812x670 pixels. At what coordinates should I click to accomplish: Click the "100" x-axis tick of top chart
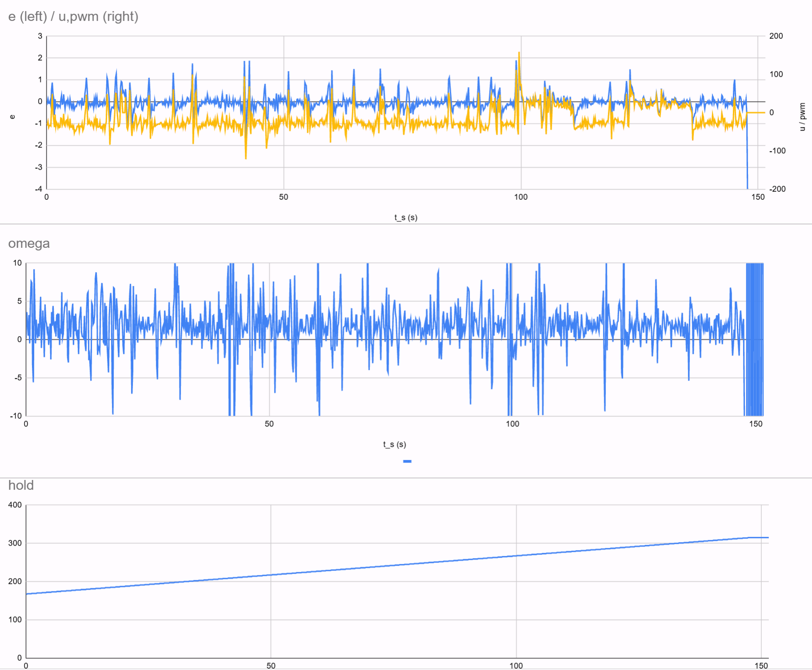521,197
